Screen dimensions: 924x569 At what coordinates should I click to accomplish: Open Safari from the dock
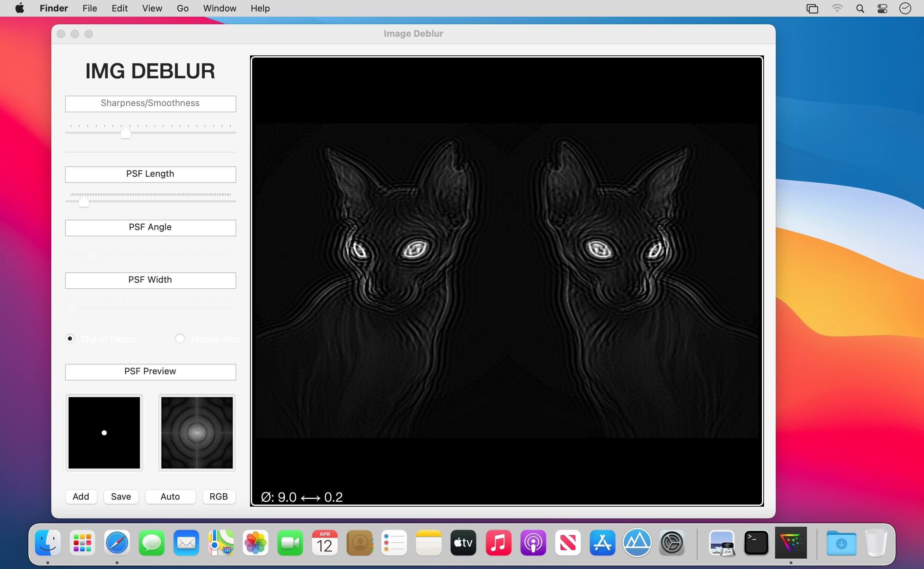(x=117, y=543)
